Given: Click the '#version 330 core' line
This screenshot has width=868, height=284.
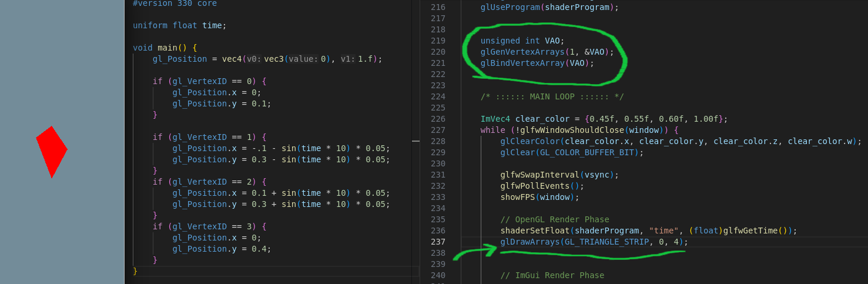Looking at the screenshot, I should pyautogui.click(x=175, y=4).
